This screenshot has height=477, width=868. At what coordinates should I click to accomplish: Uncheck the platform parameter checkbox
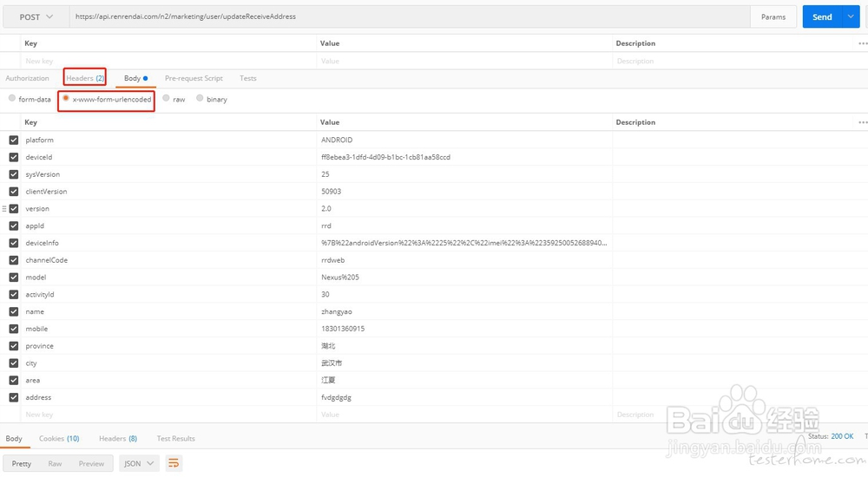click(14, 140)
